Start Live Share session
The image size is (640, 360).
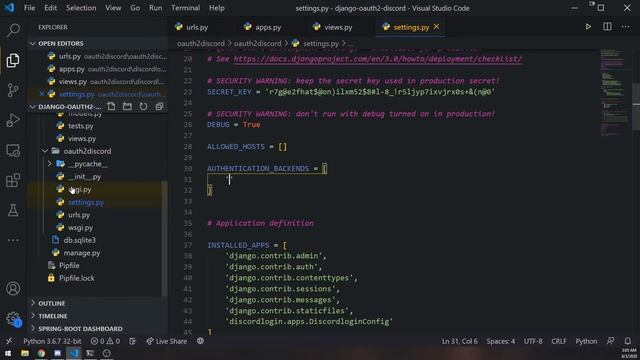(167, 341)
